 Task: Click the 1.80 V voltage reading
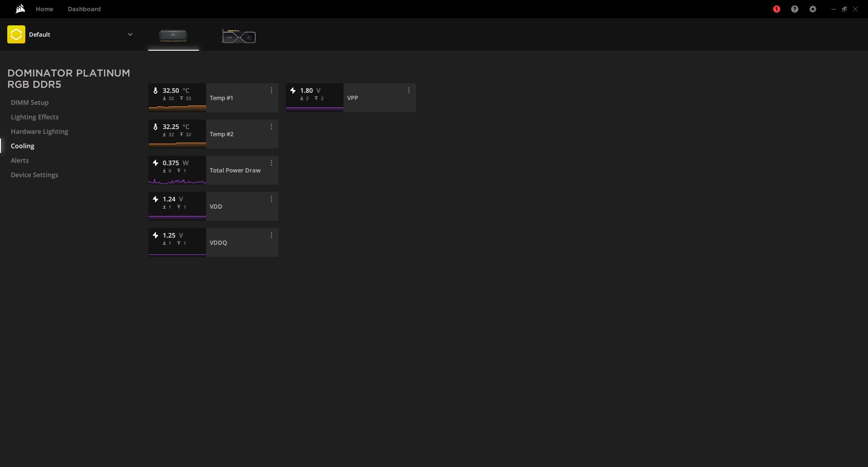coord(310,91)
